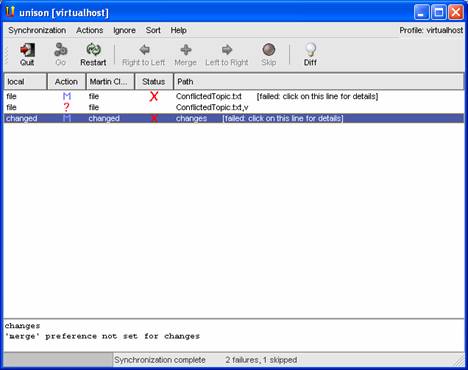Click the unison title bar icon
This screenshot has width=468, height=370.
pos(10,12)
